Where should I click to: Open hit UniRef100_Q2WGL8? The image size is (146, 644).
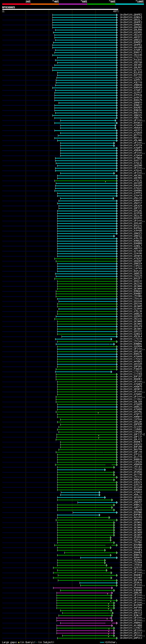pos(131,17)
